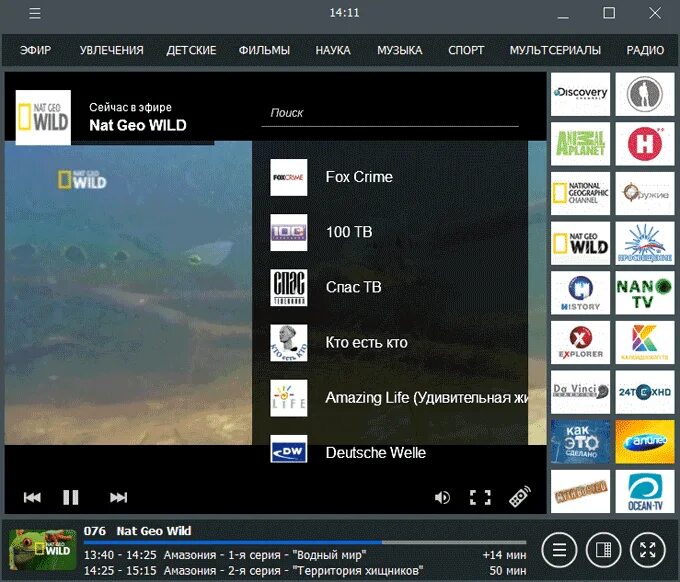Viewport: 680px width, 582px height.
Task: Open Nat Geo Wild tile in sidebar
Action: [580, 243]
